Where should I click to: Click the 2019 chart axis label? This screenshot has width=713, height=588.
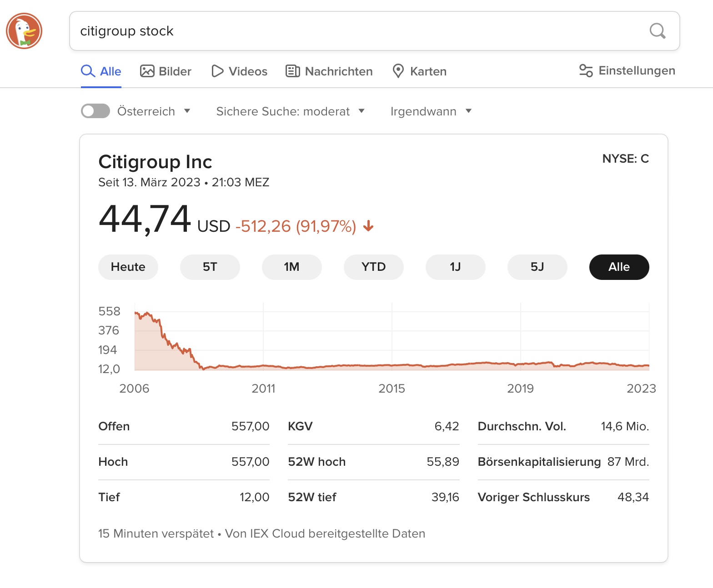click(521, 389)
